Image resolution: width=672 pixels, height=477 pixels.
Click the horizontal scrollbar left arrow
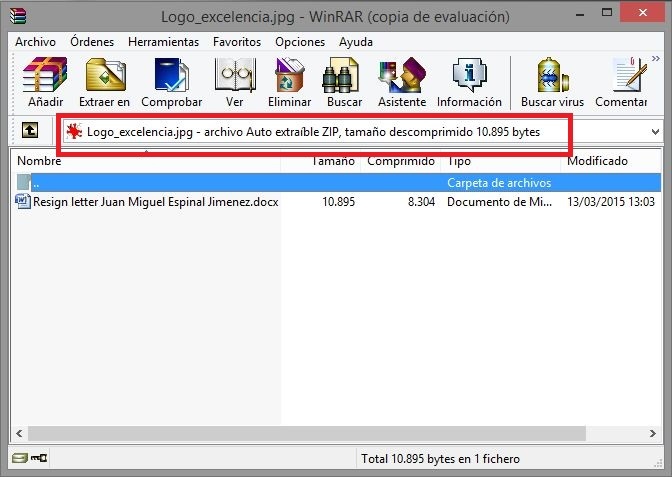[x=19, y=433]
